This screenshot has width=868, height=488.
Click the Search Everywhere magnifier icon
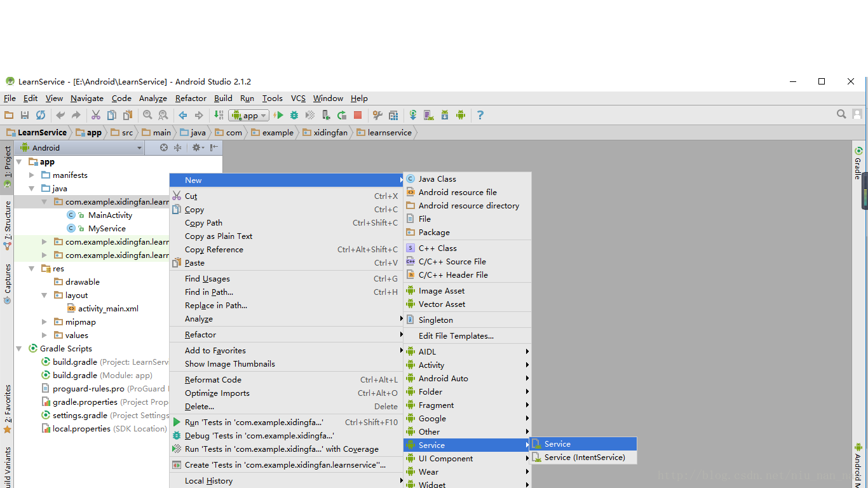click(841, 114)
